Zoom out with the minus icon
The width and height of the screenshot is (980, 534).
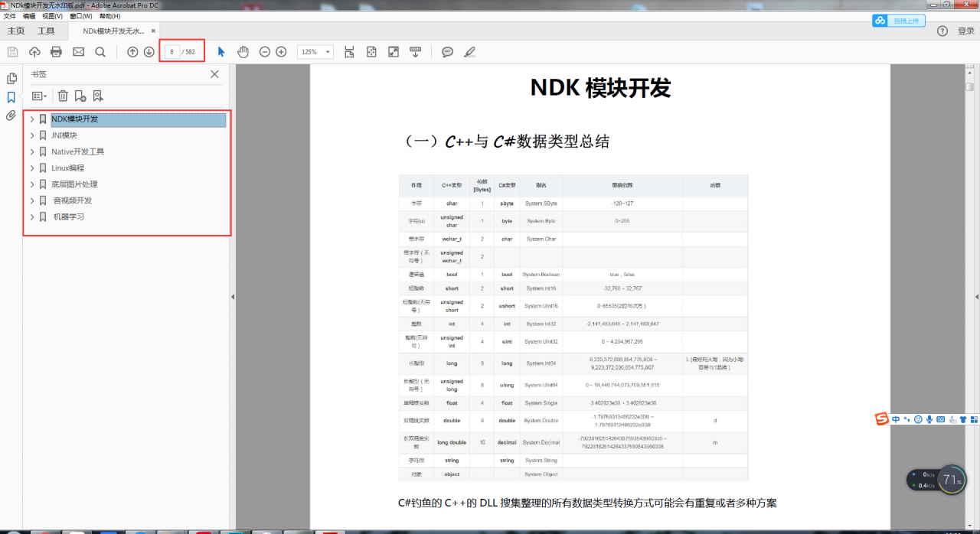point(265,52)
